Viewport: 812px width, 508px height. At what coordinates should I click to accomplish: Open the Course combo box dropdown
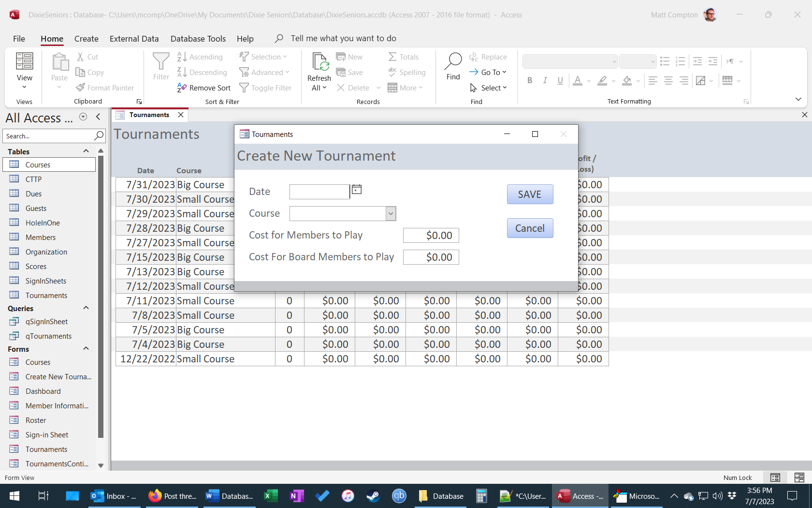coord(391,213)
